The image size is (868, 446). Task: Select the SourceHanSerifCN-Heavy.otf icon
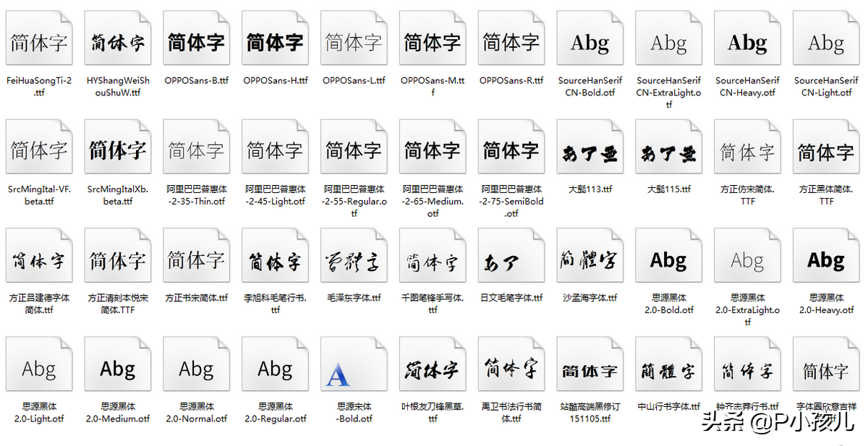(x=747, y=38)
